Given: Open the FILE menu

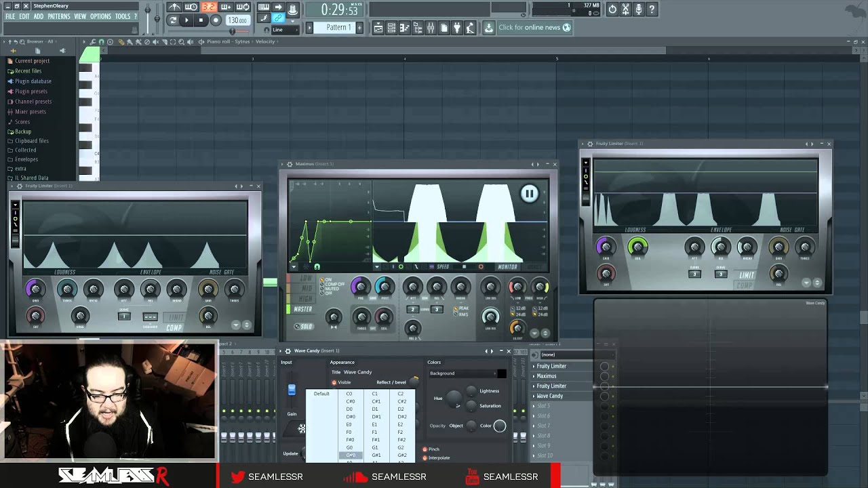Looking at the screenshot, I should click(x=10, y=16).
